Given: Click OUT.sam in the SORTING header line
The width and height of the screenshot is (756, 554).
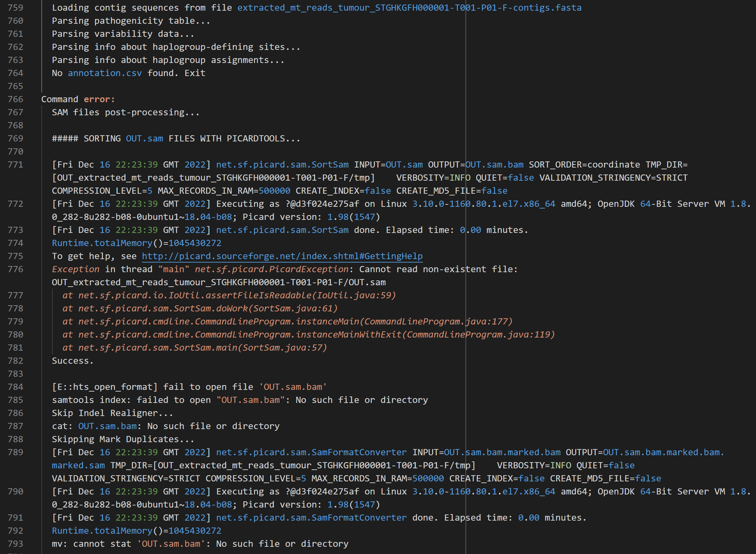Looking at the screenshot, I should (144, 138).
